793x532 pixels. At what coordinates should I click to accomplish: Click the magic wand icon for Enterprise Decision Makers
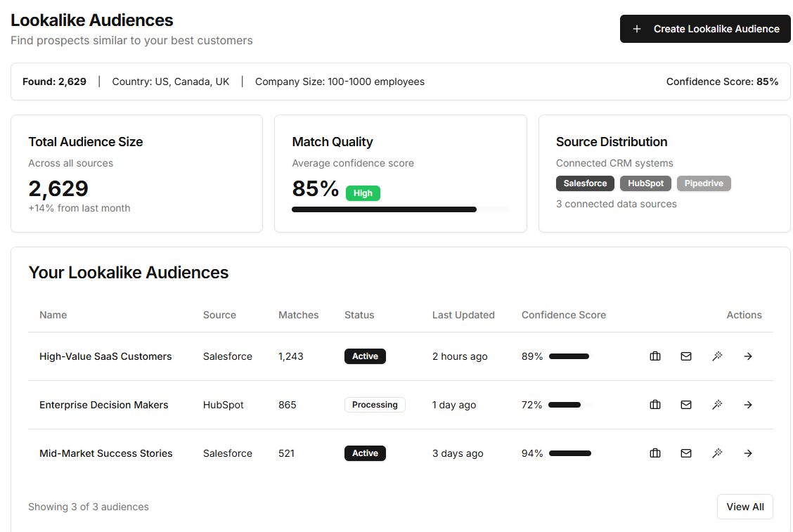click(x=717, y=405)
